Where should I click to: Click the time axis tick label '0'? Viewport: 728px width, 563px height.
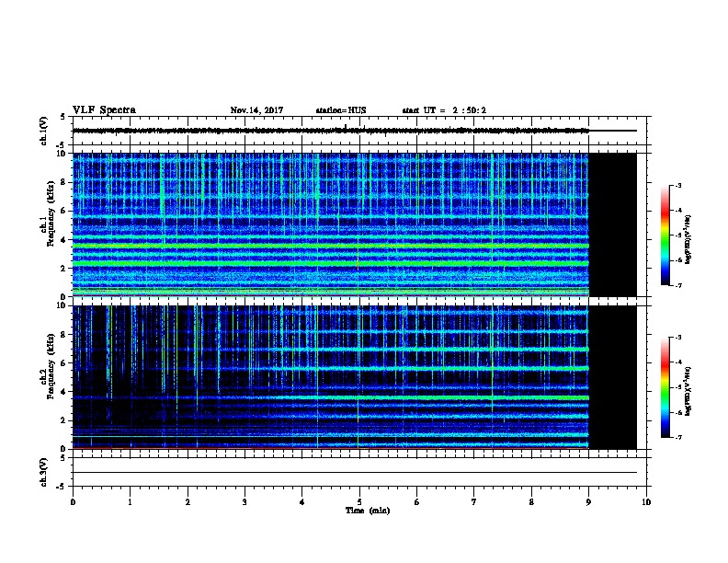73,501
